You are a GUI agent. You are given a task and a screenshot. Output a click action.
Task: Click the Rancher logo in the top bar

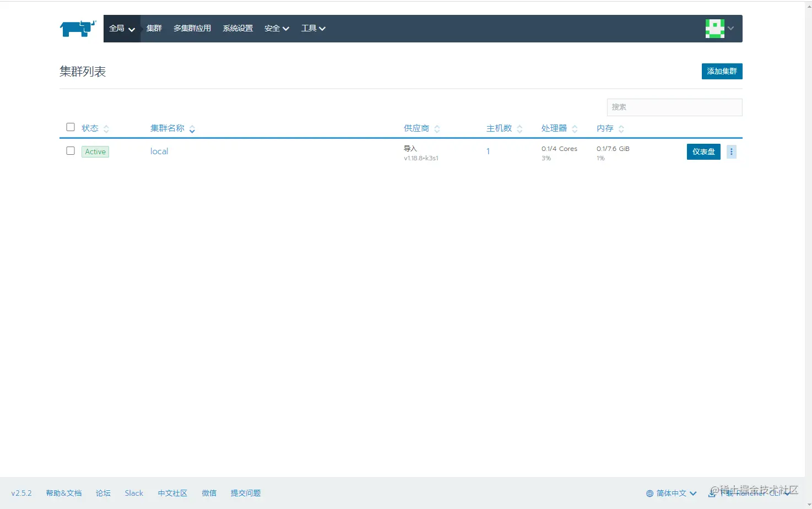pos(77,28)
